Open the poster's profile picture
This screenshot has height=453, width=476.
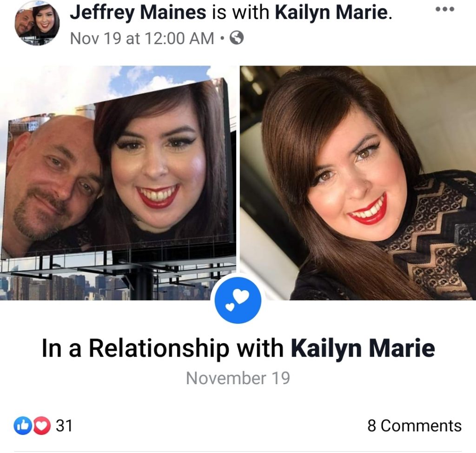tap(37, 23)
